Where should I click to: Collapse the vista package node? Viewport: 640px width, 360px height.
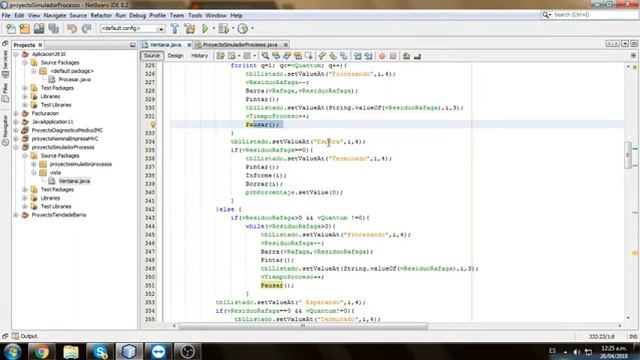(34, 173)
